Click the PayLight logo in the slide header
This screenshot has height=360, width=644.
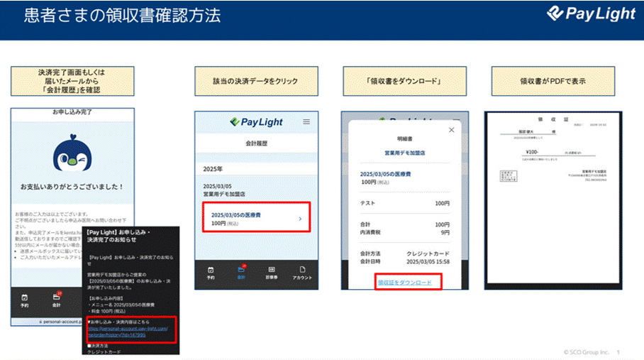pyautogui.click(x=591, y=13)
